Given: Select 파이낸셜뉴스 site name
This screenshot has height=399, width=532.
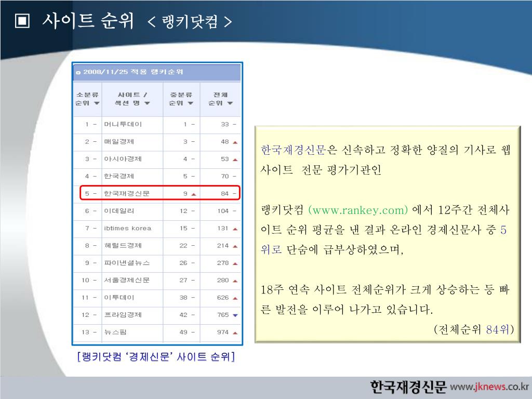Looking at the screenshot, I should tap(127, 262).
